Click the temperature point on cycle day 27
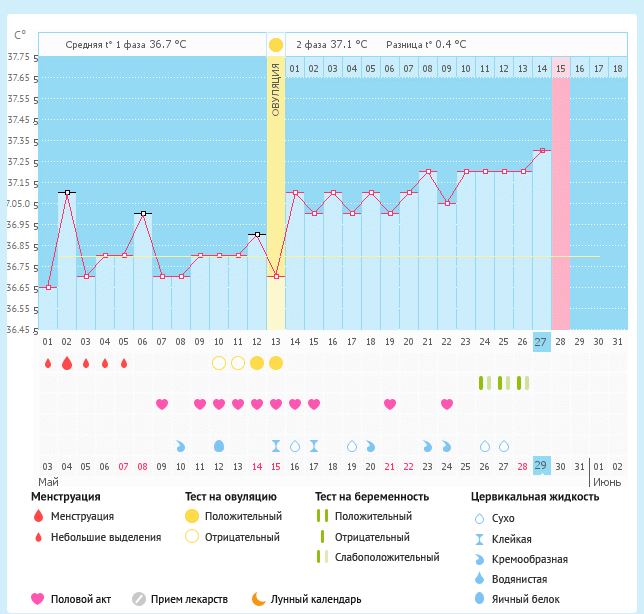 542,151
